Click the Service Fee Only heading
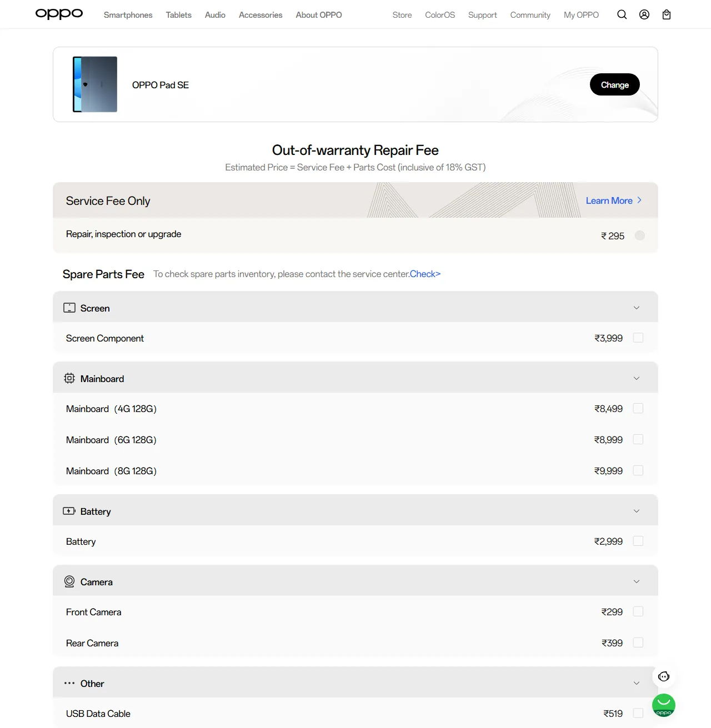This screenshot has height=728, width=711. pyautogui.click(x=108, y=200)
